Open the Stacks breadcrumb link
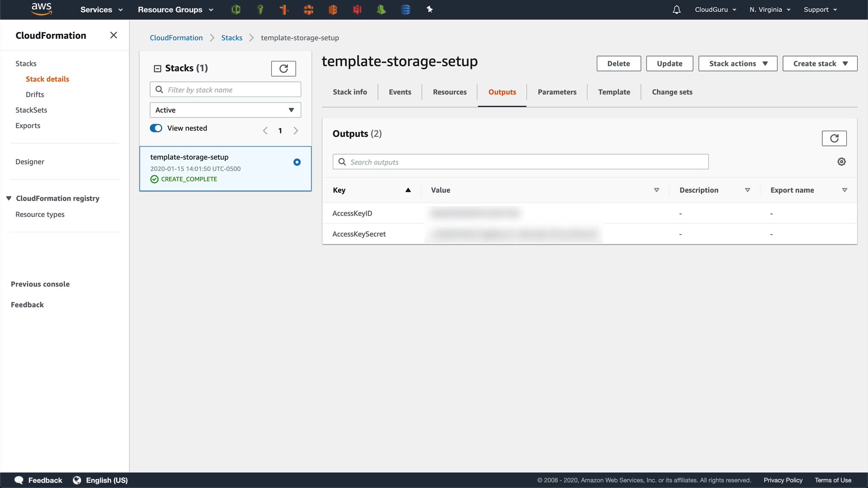The width and height of the screenshot is (868, 488). coord(231,38)
